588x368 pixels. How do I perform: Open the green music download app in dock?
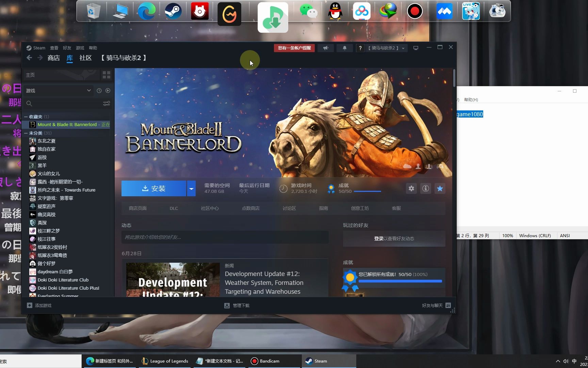pyautogui.click(x=273, y=17)
